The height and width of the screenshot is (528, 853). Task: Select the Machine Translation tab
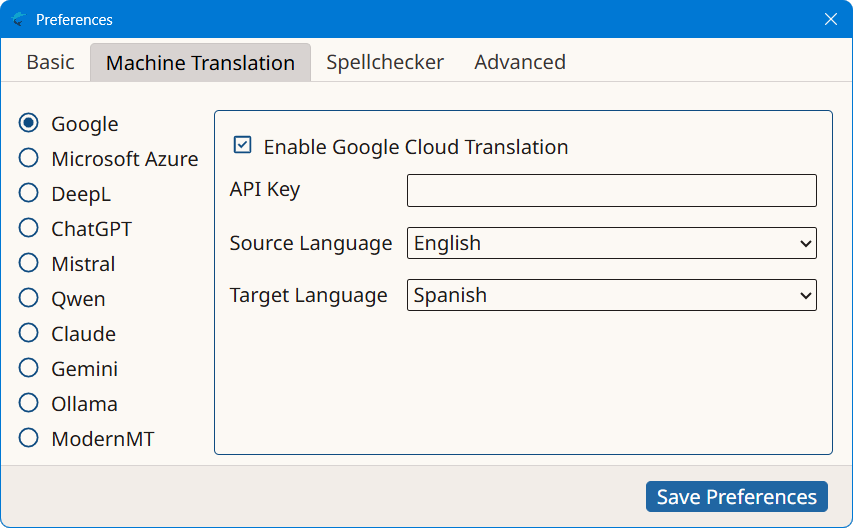point(200,63)
